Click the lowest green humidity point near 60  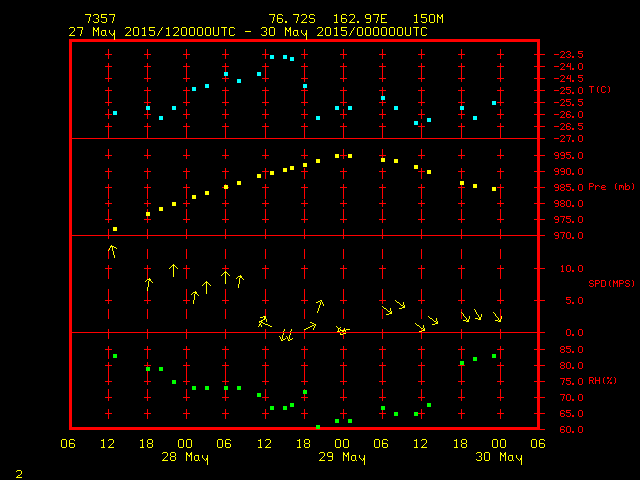318,427
